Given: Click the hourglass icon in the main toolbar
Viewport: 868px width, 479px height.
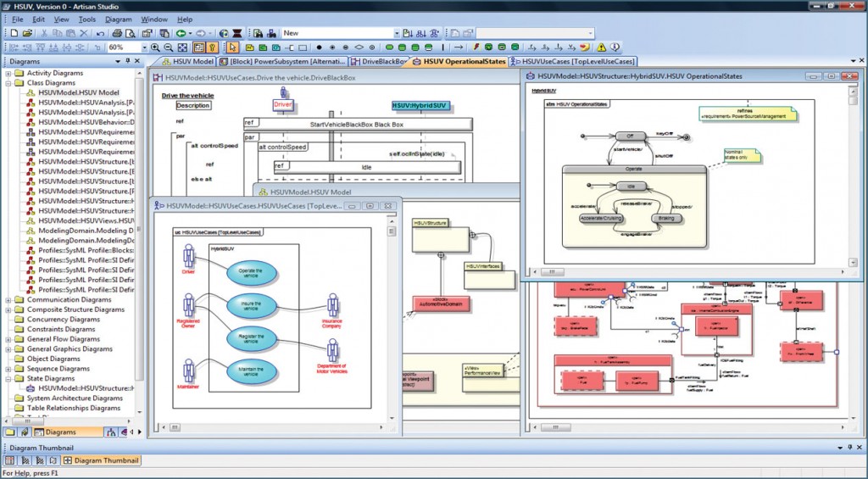Looking at the screenshot, I should click(237, 33).
